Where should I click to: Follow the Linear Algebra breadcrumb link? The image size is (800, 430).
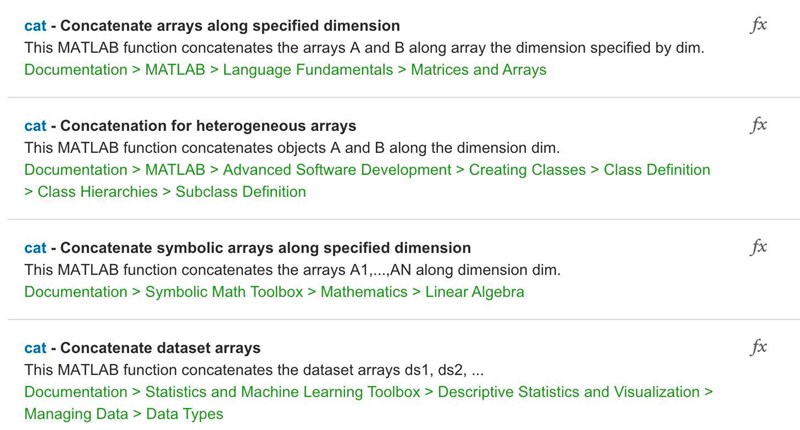[474, 292]
